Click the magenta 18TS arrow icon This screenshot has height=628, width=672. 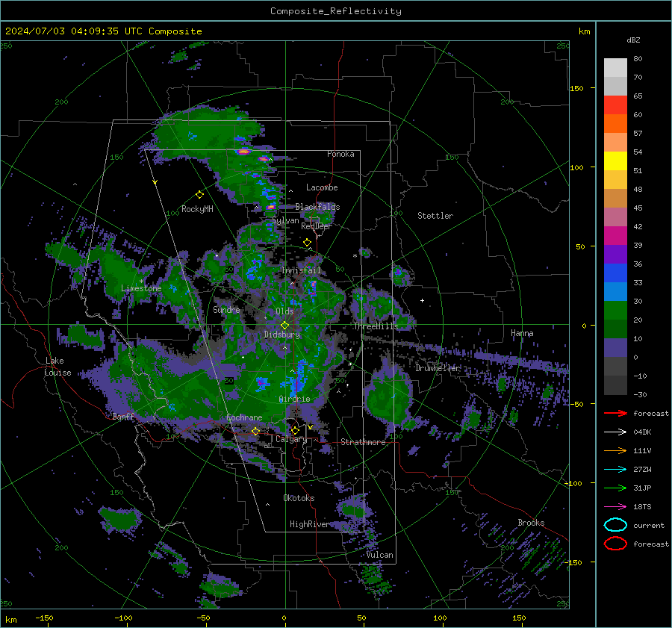point(615,507)
